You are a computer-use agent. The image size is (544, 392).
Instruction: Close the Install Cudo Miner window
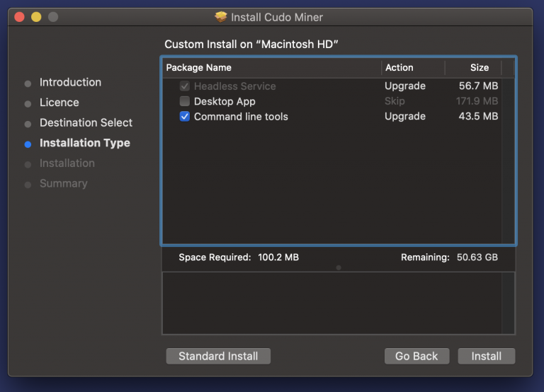[x=19, y=16]
